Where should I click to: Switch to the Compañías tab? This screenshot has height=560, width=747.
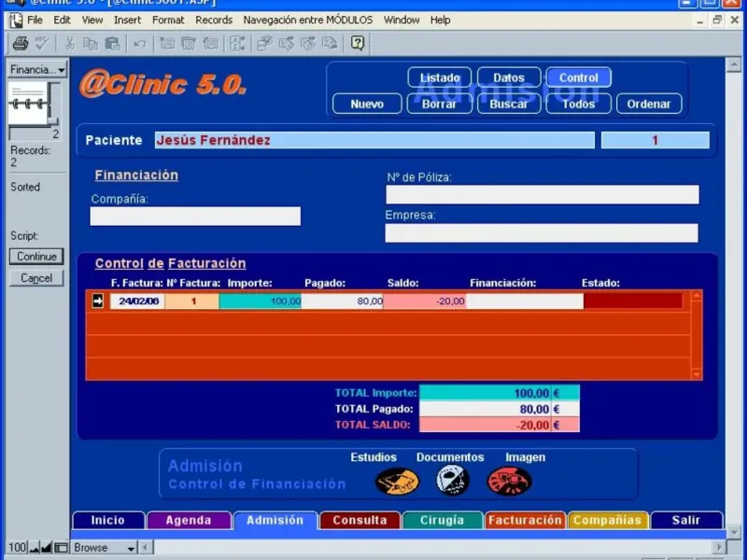coord(608,520)
